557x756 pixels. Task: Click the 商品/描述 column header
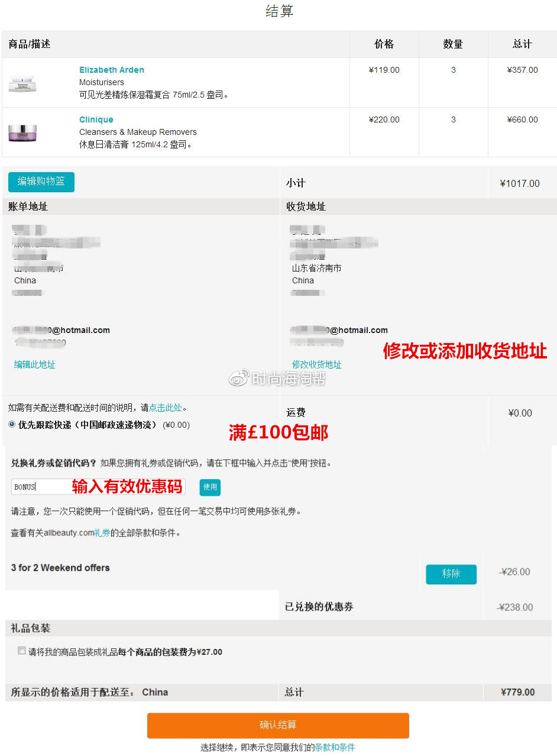[30, 44]
